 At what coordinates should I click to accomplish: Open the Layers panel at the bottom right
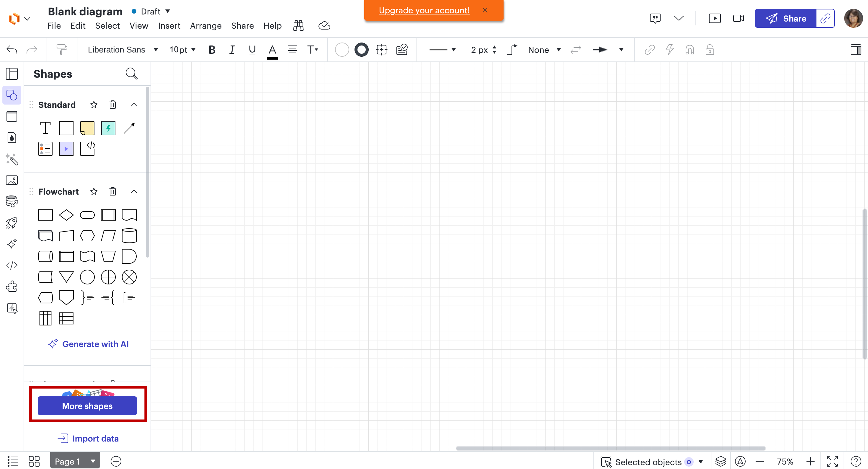721,461
